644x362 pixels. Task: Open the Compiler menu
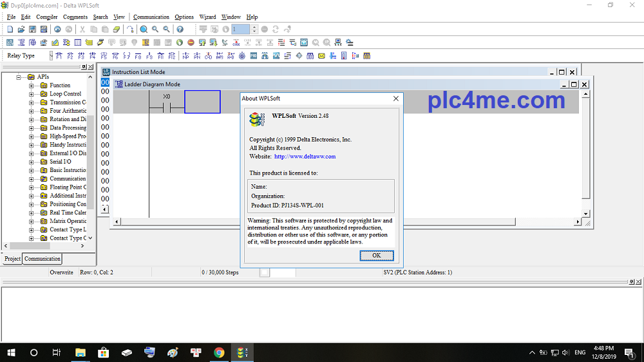(x=46, y=17)
